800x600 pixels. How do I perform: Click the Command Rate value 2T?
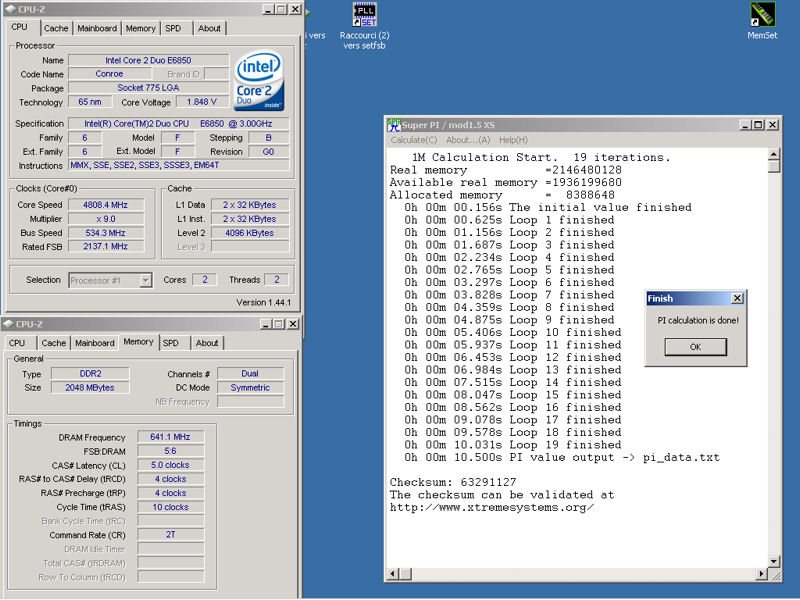(x=170, y=535)
